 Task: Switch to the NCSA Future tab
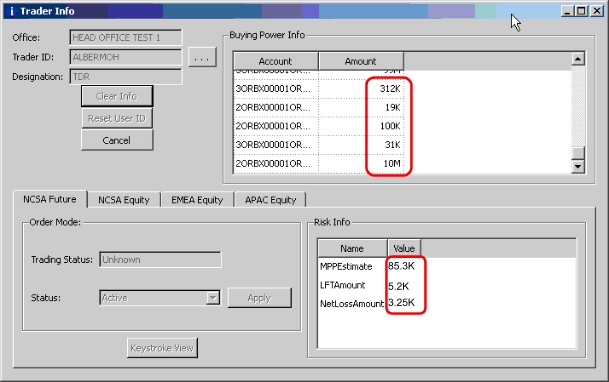pos(50,200)
